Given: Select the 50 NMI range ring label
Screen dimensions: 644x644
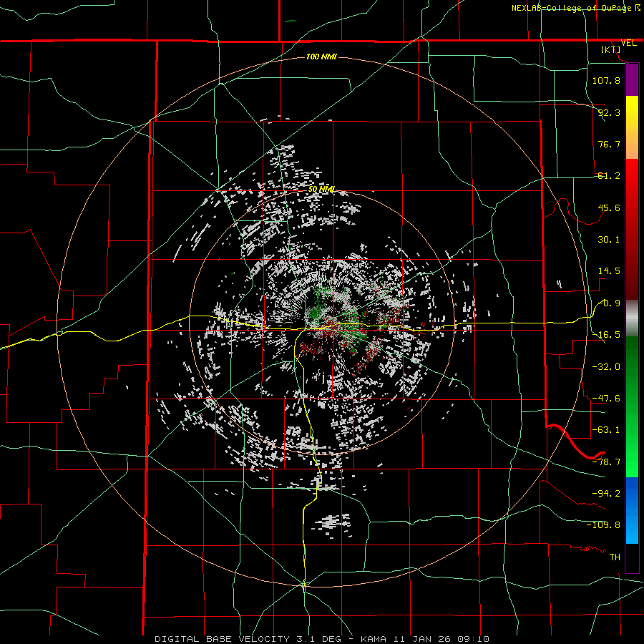Looking at the screenshot, I should [x=321, y=190].
